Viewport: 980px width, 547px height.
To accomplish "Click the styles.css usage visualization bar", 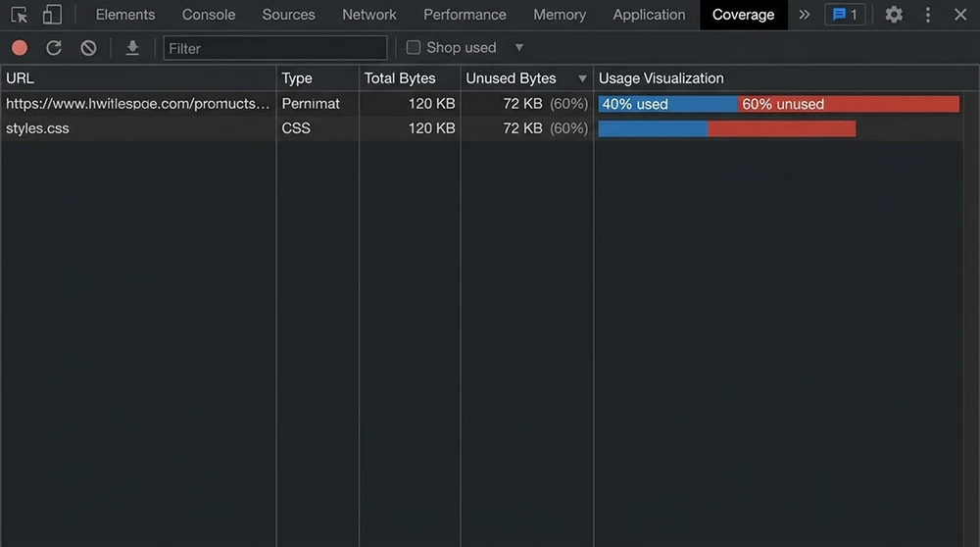I will coord(727,128).
